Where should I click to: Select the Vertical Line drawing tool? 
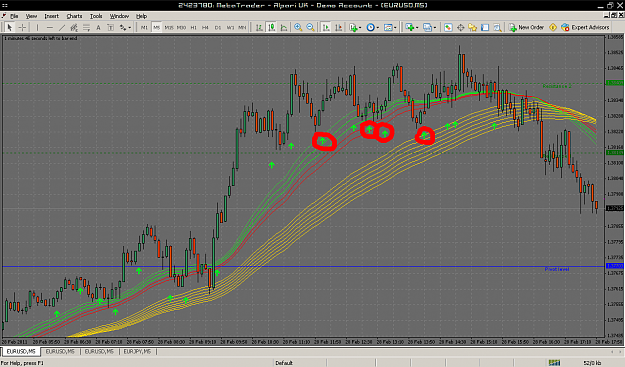37,27
